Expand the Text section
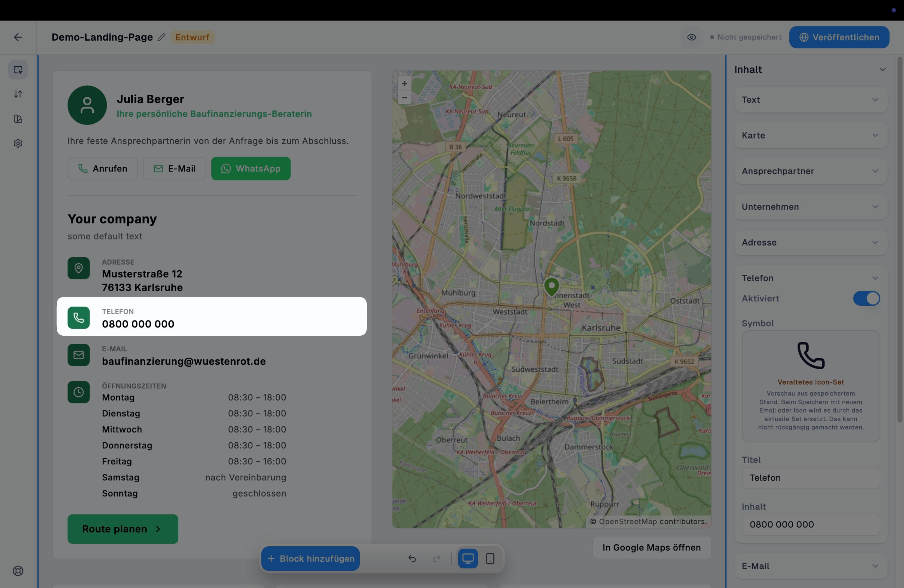Image resolution: width=904 pixels, height=588 pixels. pyautogui.click(x=811, y=100)
